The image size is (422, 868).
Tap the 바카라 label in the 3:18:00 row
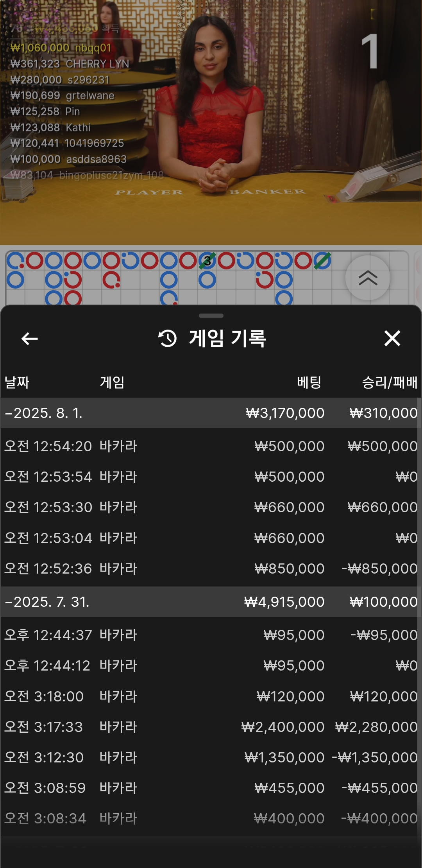[118, 696]
